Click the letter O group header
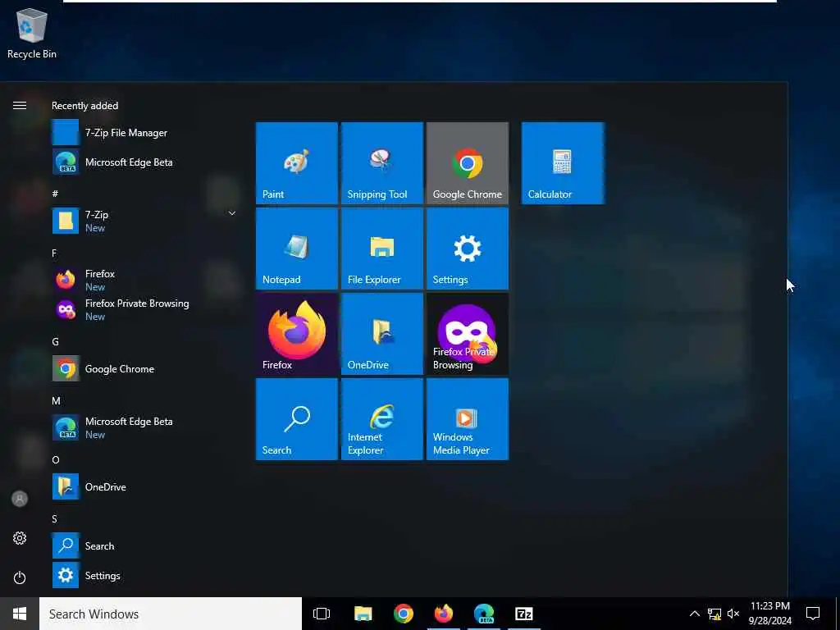 click(x=56, y=459)
